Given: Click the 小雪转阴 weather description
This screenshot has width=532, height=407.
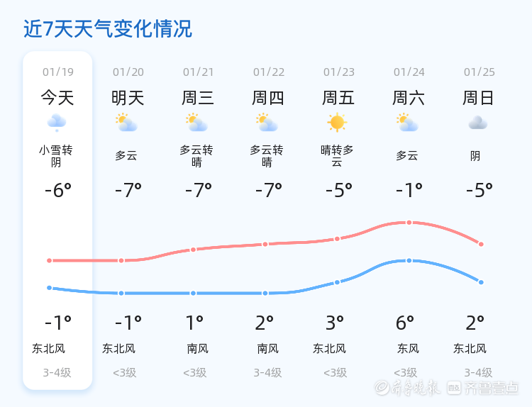Looking at the screenshot, I should pos(56,156).
